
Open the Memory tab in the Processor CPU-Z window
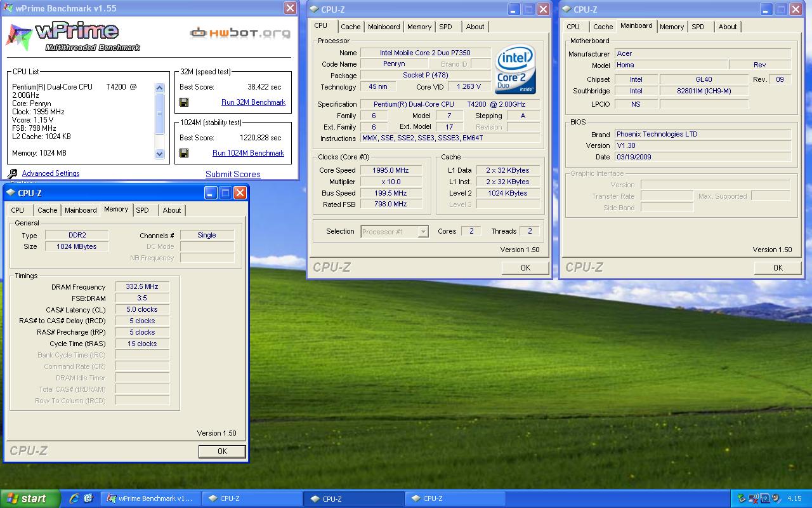(419, 27)
